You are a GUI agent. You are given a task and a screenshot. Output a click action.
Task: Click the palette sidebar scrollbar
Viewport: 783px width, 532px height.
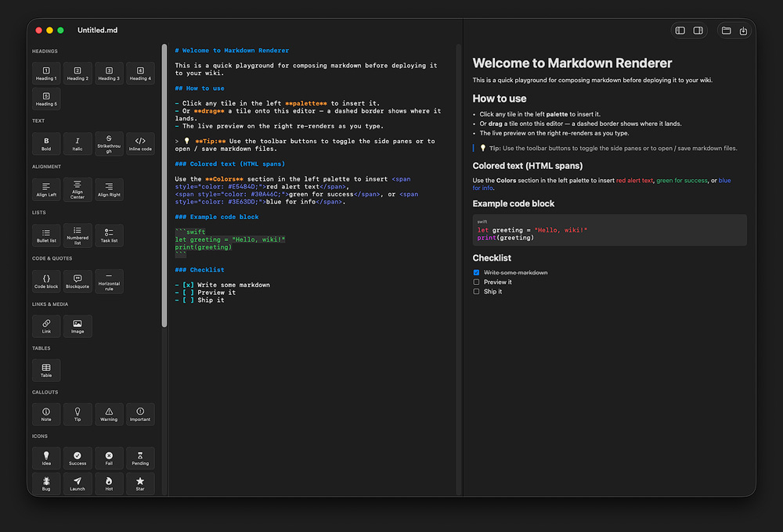point(164,185)
